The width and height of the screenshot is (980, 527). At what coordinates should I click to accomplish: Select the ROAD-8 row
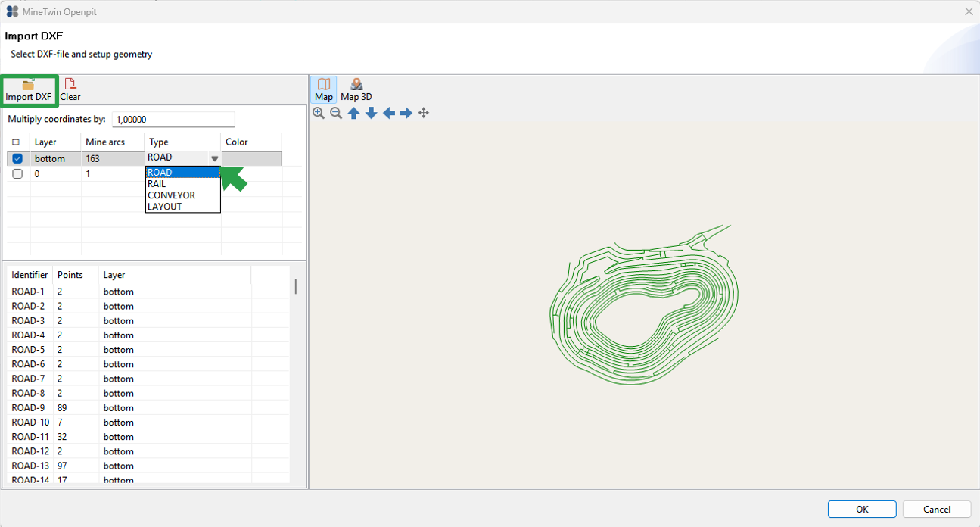[148, 393]
